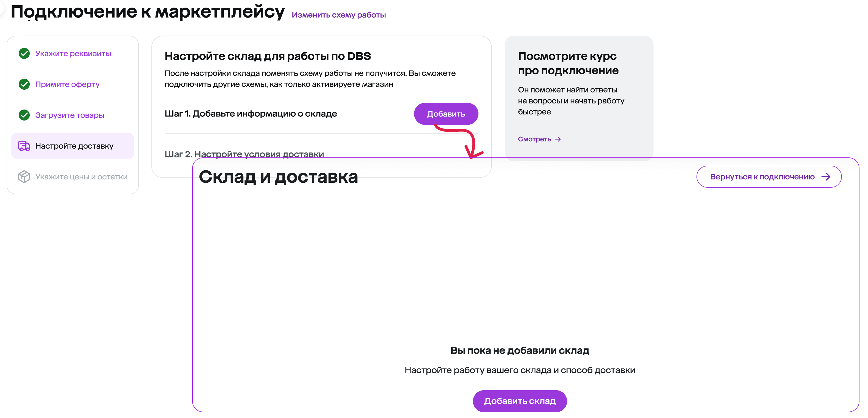Click Изменить схему работы link
This screenshot has height=418, width=868.
click(x=338, y=15)
